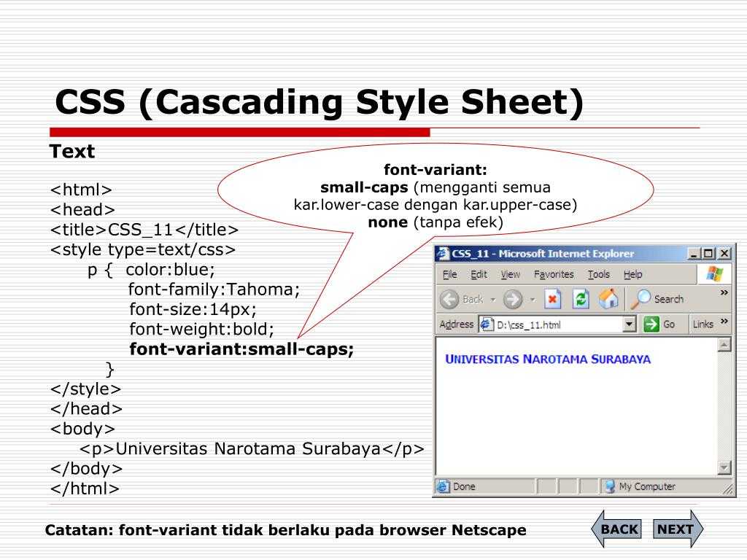
Task: Maximize the CSS_11 Internet Explorer window
Action: pos(708,253)
